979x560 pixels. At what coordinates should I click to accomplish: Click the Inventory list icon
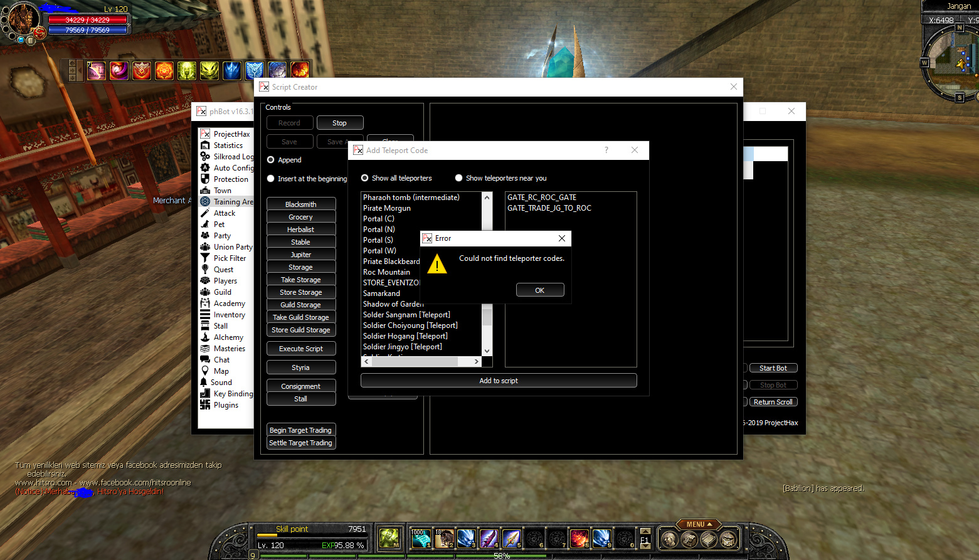click(205, 315)
